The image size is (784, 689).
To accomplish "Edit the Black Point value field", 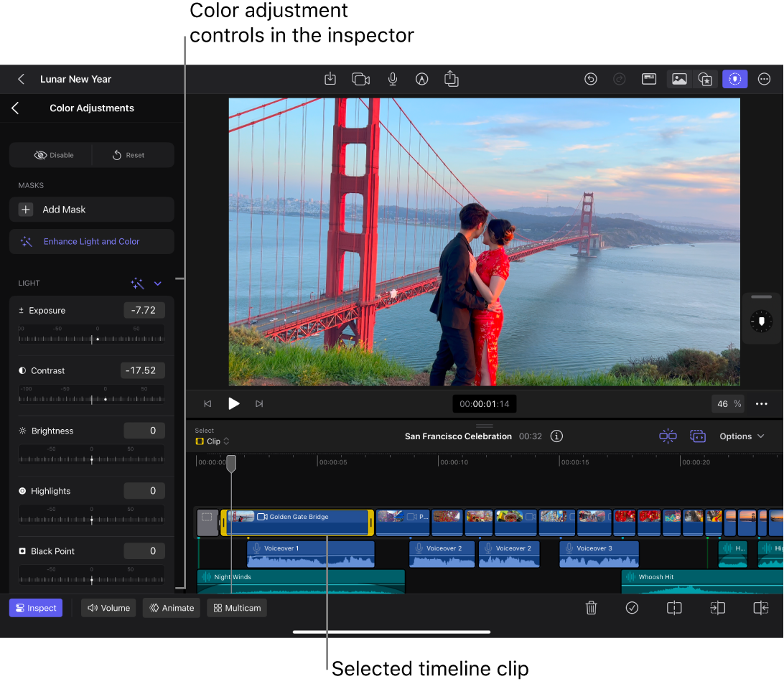I will (x=144, y=551).
